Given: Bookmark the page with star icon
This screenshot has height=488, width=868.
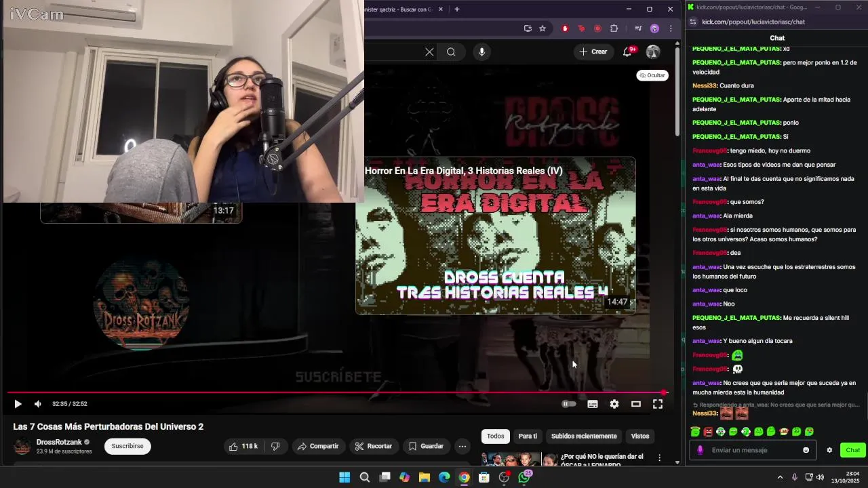Looking at the screenshot, I should click(542, 28).
